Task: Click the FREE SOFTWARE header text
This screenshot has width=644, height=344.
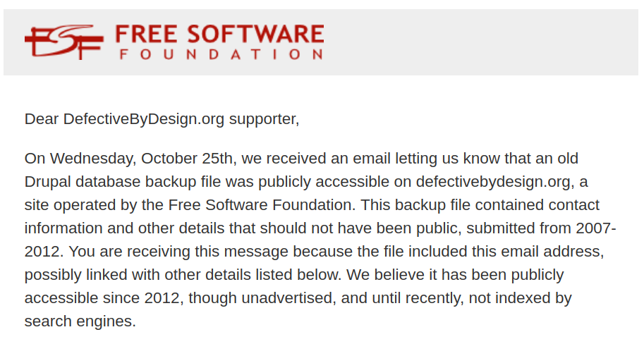Action: click(x=219, y=33)
